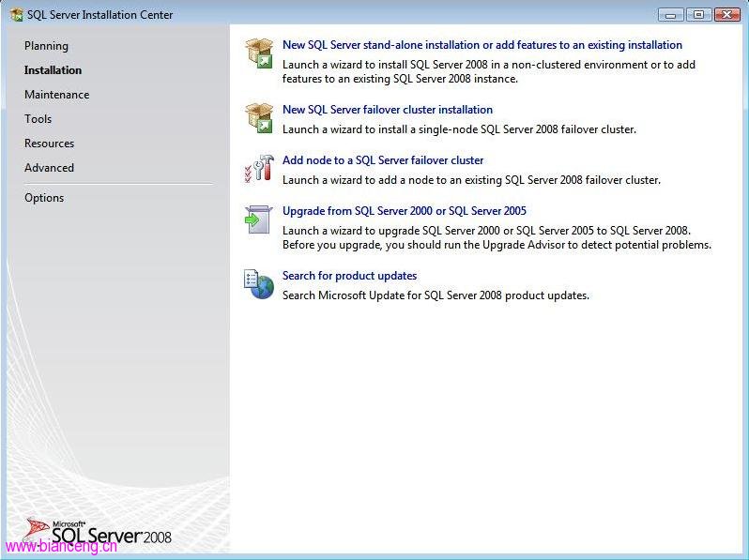Click the Add node hammer and wrench icon
Screen dimensions: 749x560
(x=259, y=168)
